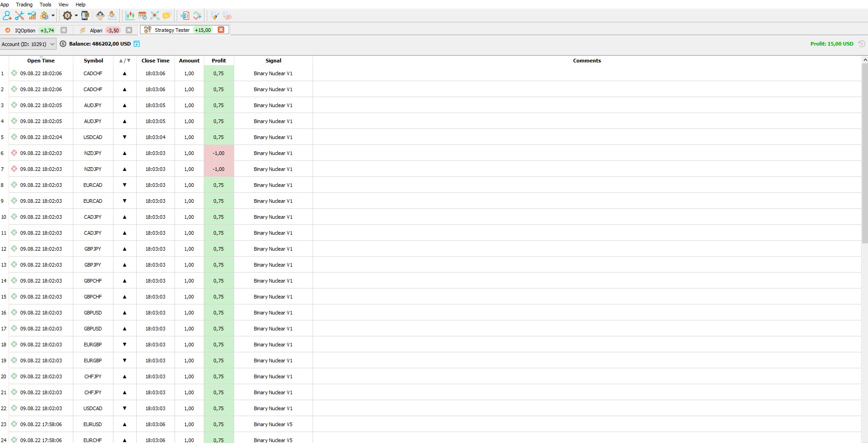The width and height of the screenshot is (868, 443).
Task: Close the Alpari tab
Action: pyautogui.click(x=129, y=30)
